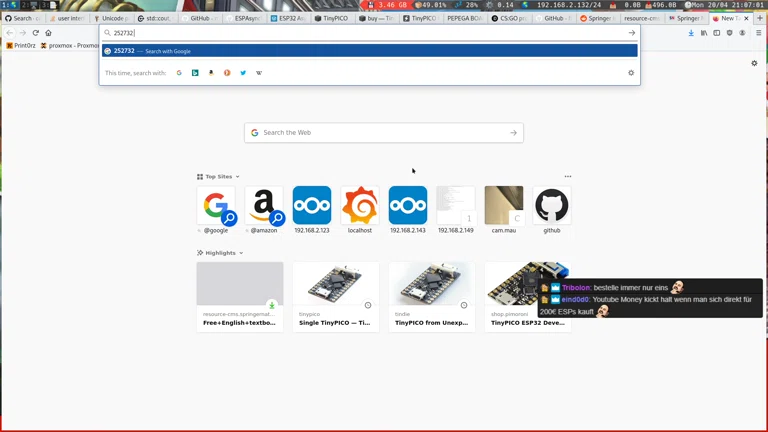Image resolution: width=768 pixels, height=432 pixels.
Task: Click the Downloads toolbar icon
Action: [691, 33]
